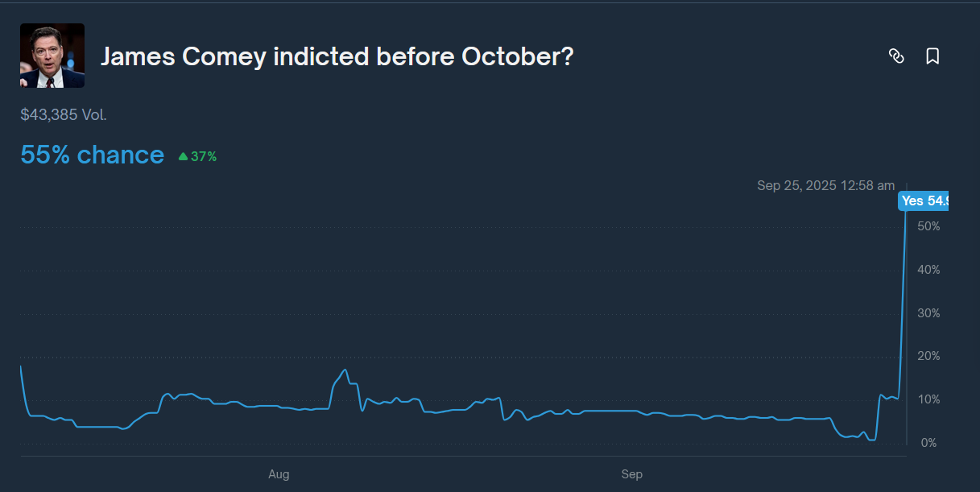Screen dimensions: 980x492
Task: Click the 40% y-axis label
Action: click(x=928, y=270)
